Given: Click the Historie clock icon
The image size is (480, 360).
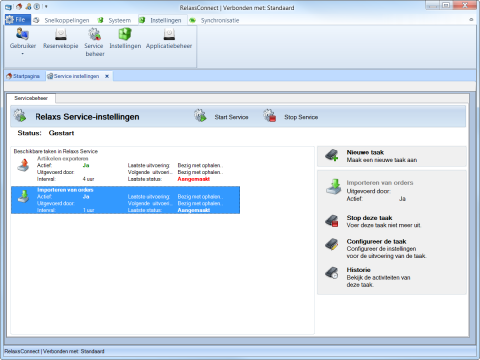Looking at the screenshot, I should pyautogui.click(x=332, y=273).
